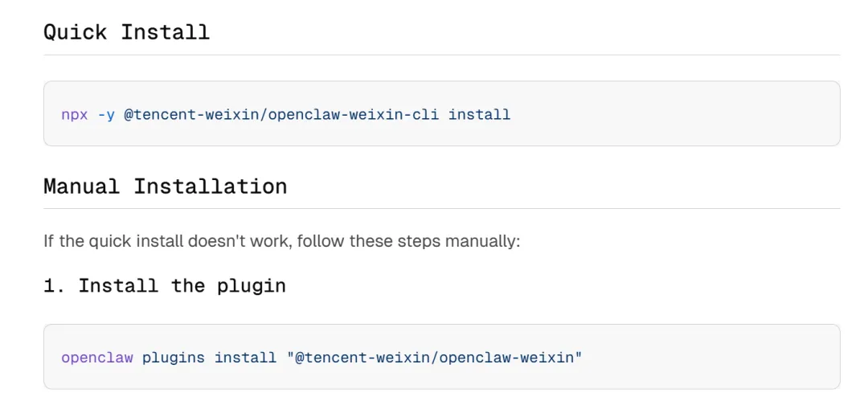
Task: Click the 'If the quick install doesn't work' paragraph
Action: coord(281,241)
